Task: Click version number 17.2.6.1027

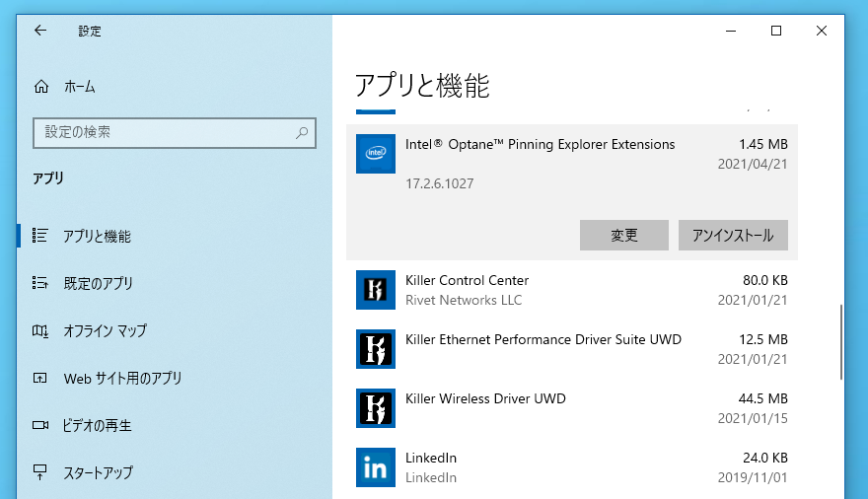Action: click(x=440, y=183)
